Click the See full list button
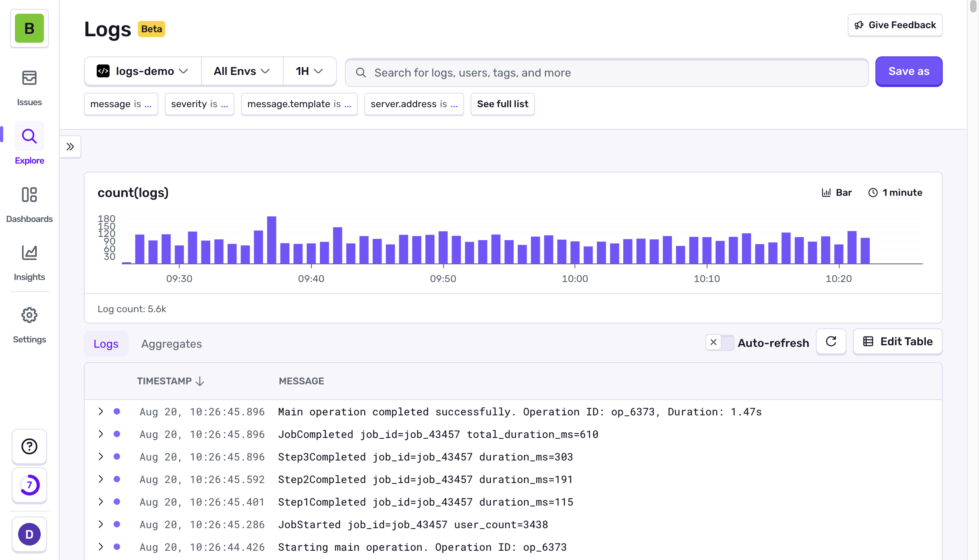The image size is (979, 560). (x=502, y=104)
